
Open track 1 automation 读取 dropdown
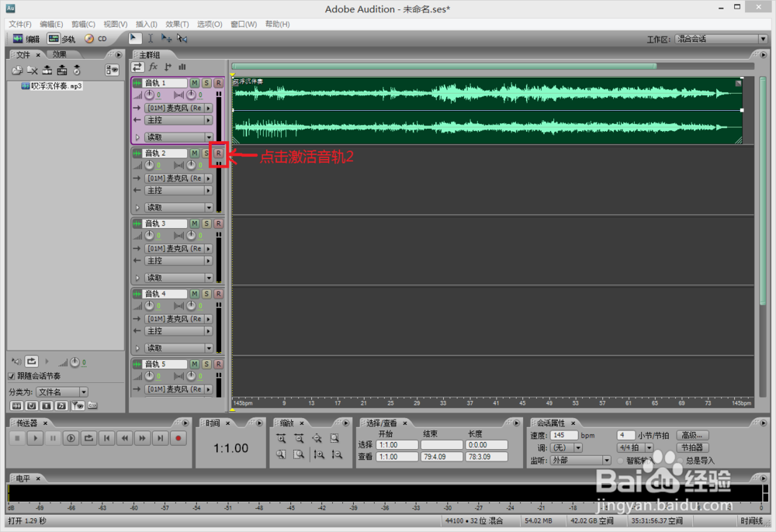click(x=178, y=137)
